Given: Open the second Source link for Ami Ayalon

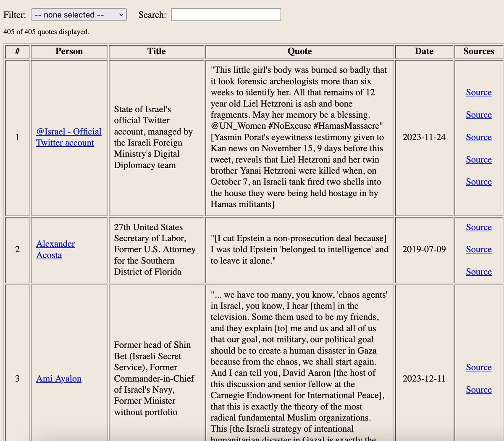Looking at the screenshot, I should pos(479,390).
